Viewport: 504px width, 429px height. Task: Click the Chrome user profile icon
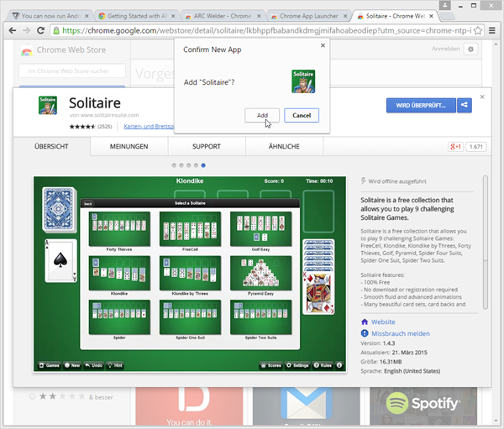pos(445,5)
